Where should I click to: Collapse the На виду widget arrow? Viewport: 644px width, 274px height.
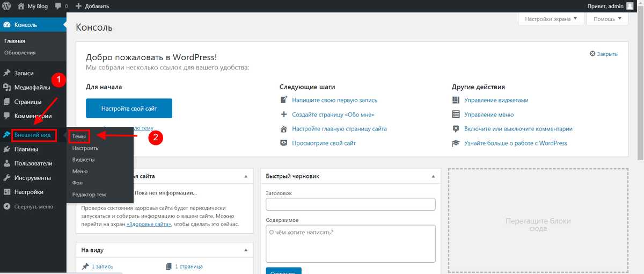pyautogui.click(x=246, y=250)
